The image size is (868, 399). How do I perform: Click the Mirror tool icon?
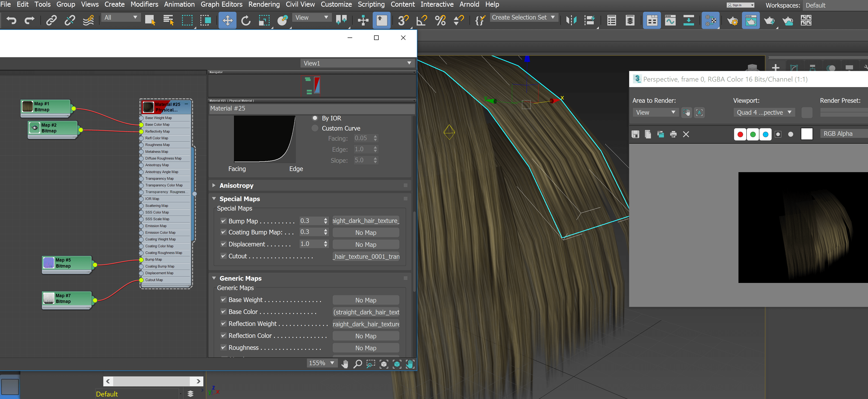point(571,20)
